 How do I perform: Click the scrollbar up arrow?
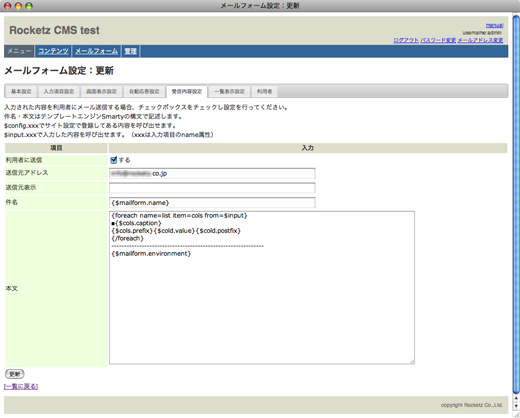(x=516, y=398)
